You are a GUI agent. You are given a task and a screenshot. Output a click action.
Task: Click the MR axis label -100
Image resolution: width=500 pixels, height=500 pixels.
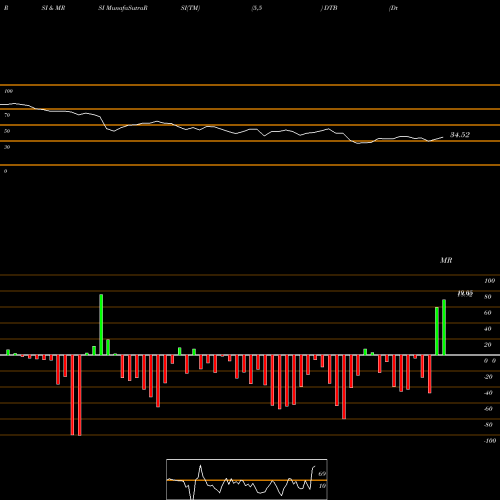click(490, 441)
